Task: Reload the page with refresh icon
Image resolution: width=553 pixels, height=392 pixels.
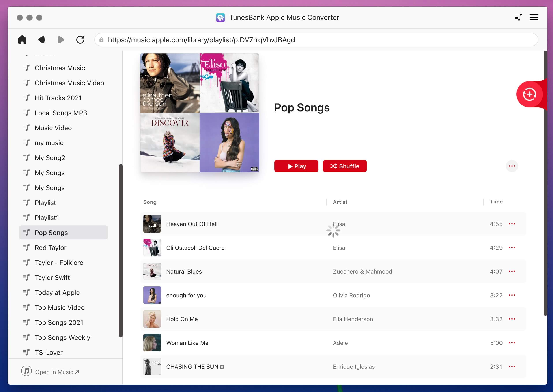Action: 80,40
